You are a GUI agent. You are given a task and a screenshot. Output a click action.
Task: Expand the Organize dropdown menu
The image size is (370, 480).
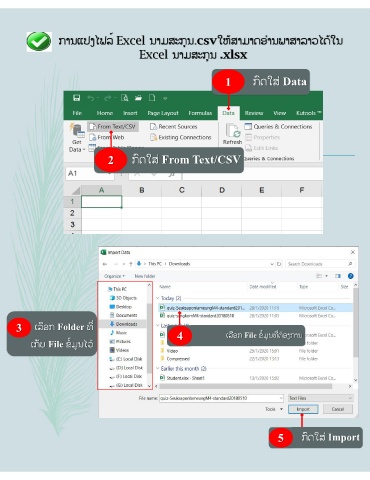(x=114, y=276)
